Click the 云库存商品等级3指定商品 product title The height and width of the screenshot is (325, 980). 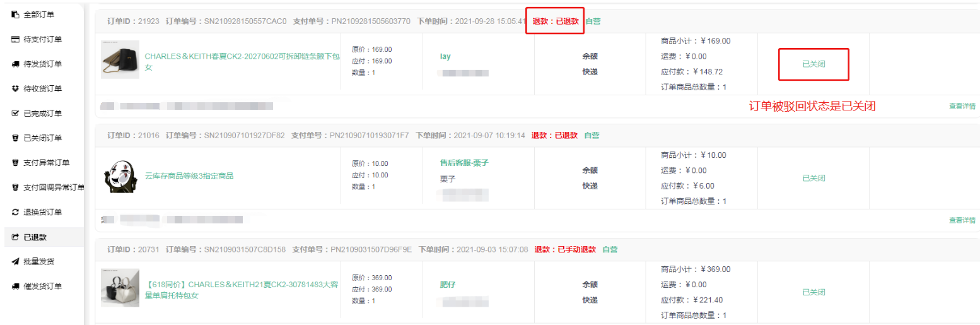(189, 176)
